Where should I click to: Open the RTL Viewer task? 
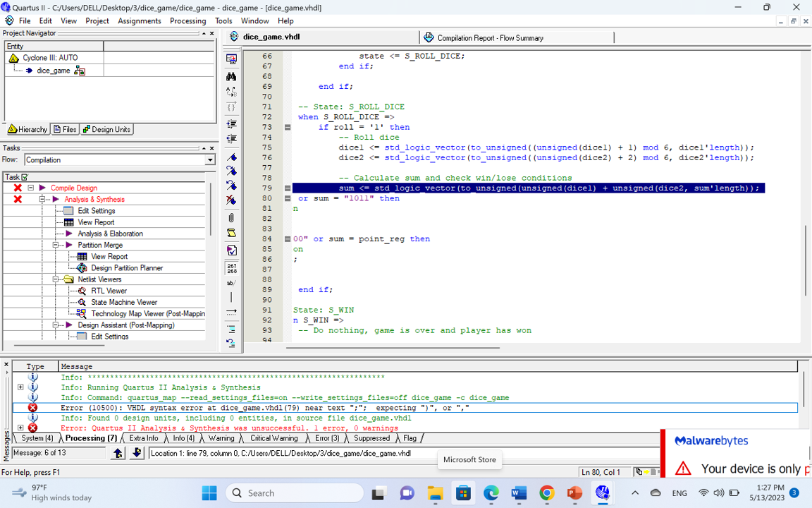(x=109, y=291)
